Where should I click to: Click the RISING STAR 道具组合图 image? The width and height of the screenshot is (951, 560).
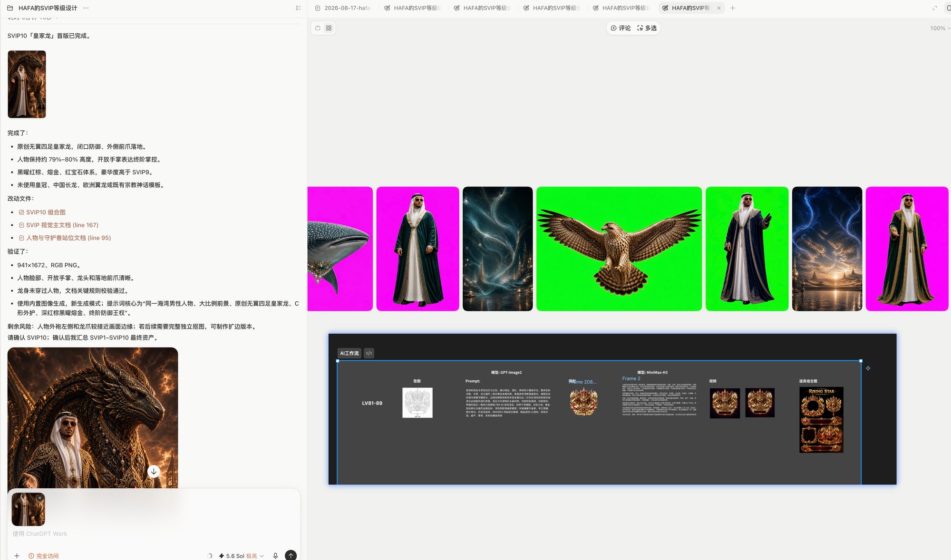pos(821,420)
